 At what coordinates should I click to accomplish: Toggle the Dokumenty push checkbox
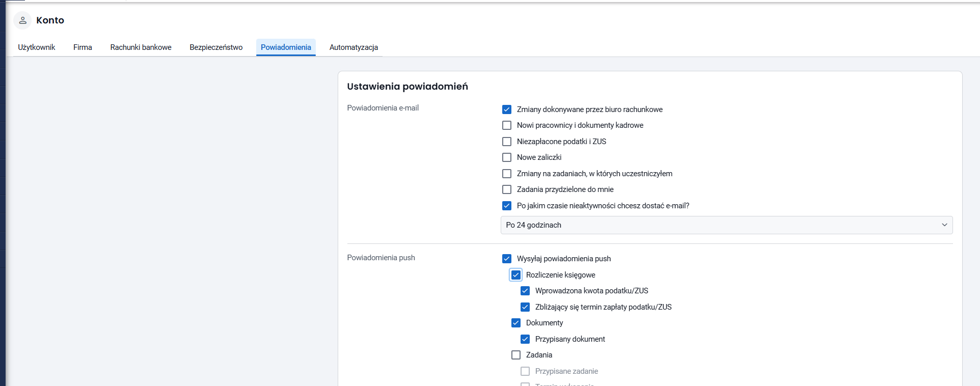(x=516, y=323)
